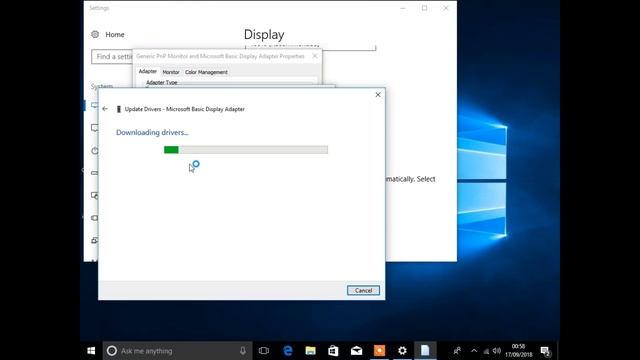This screenshot has width=640, height=360.
Task: Cancel the driver download
Action: (363, 291)
